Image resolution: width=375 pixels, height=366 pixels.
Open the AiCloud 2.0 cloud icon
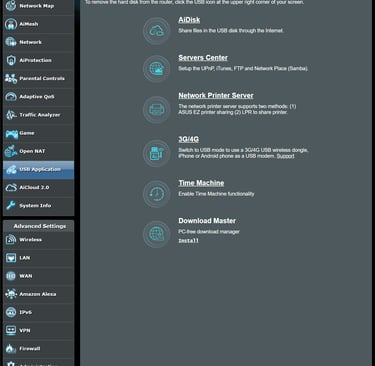[11, 187]
